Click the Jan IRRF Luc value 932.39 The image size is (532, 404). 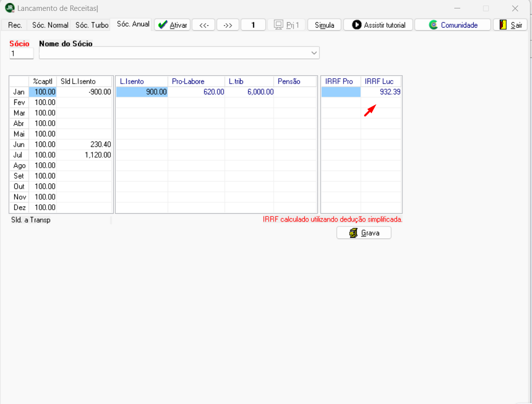coord(390,92)
